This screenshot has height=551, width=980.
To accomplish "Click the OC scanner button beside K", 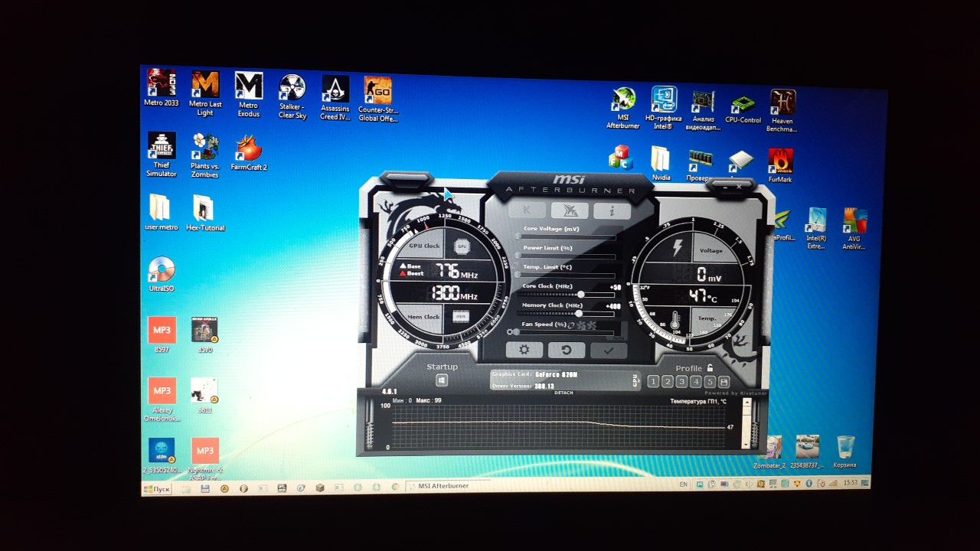I will coord(570,211).
